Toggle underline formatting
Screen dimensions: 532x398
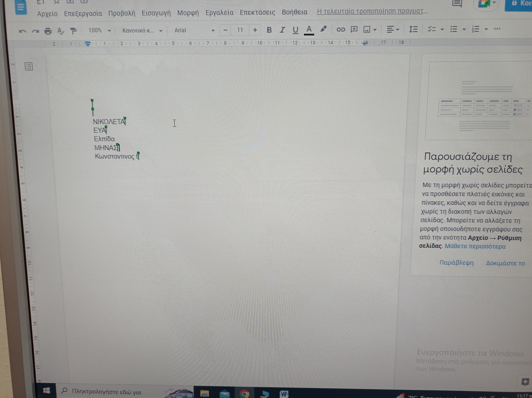point(295,30)
